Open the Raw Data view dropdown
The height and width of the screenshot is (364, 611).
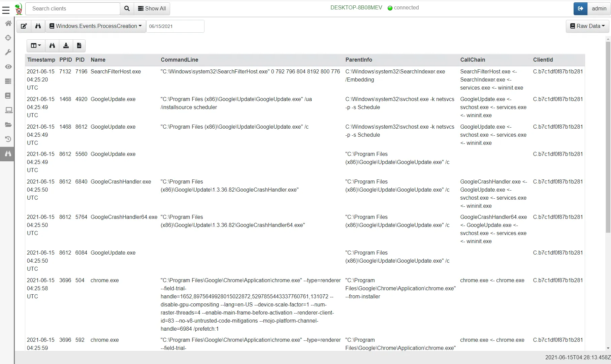(x=587, y=26)
